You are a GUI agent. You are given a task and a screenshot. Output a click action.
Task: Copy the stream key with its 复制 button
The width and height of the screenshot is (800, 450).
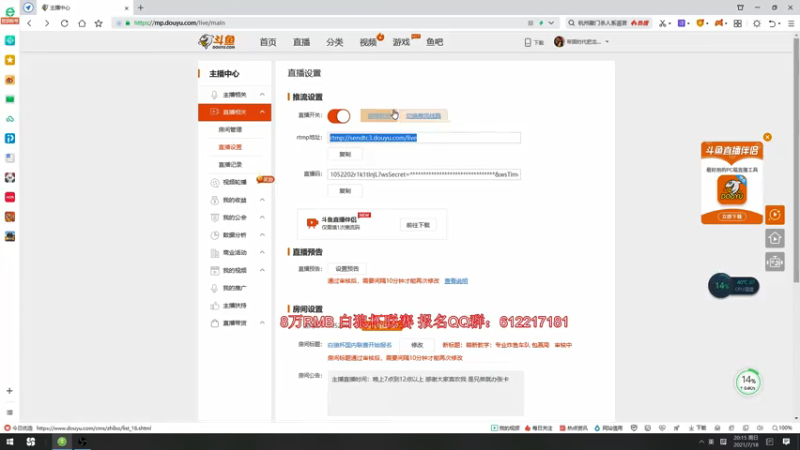coord(345,191)
